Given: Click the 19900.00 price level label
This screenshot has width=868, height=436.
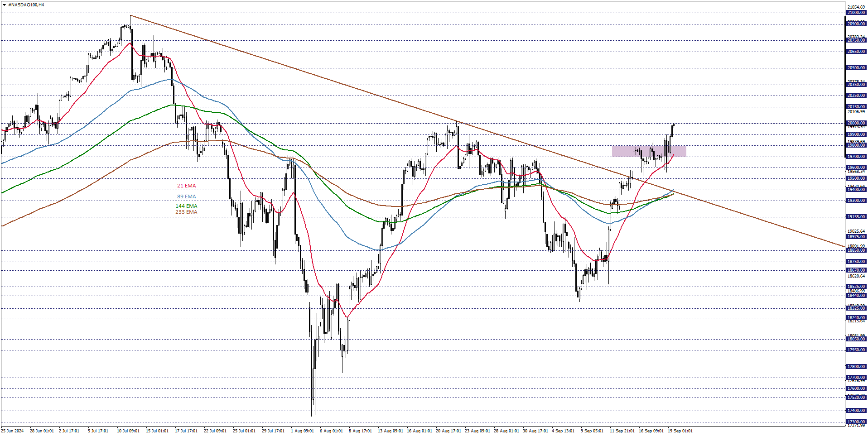Looking at the screenshot, I should pyautogui.click(x=856, y=134).
